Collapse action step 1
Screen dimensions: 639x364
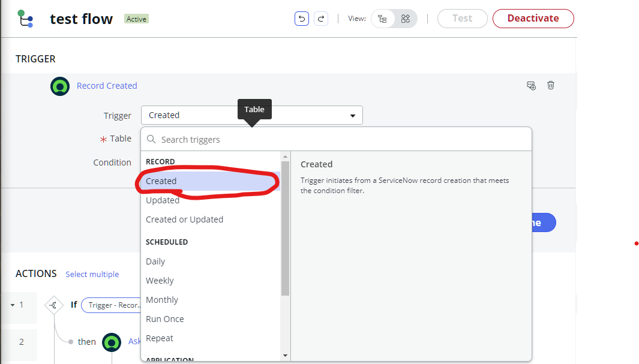point(13,305)
